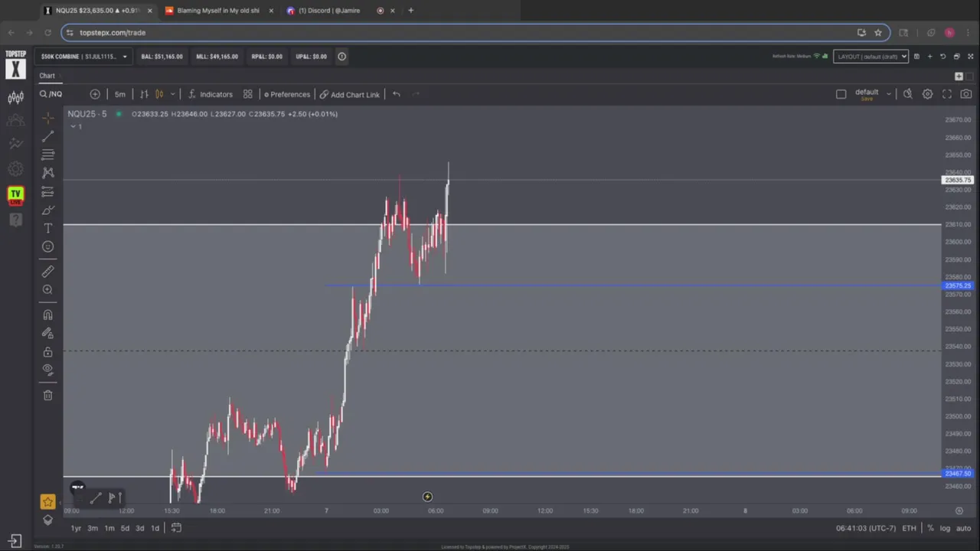The height and width of the screenshot is (551, 980).
Task: Select the bars chart style
Action: 144,94
